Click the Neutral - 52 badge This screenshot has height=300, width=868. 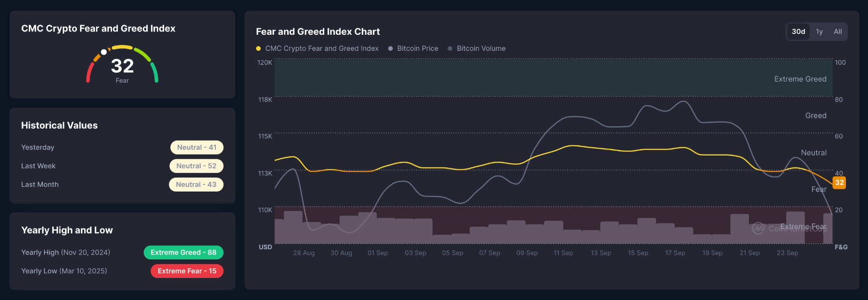196,166
